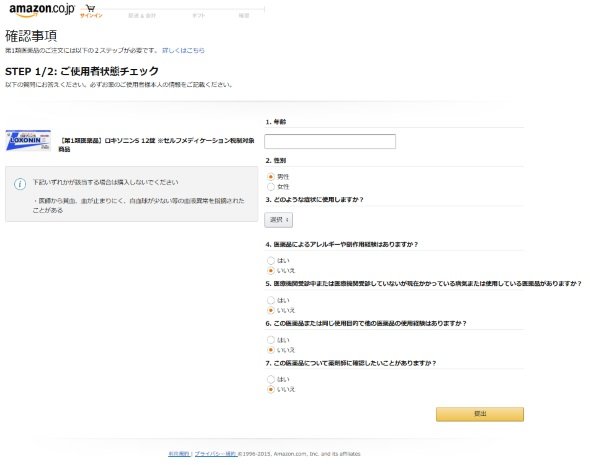Open the 選択 symptom dropdown in question 3
Screen dimensions: 590x465
[278, 220]
